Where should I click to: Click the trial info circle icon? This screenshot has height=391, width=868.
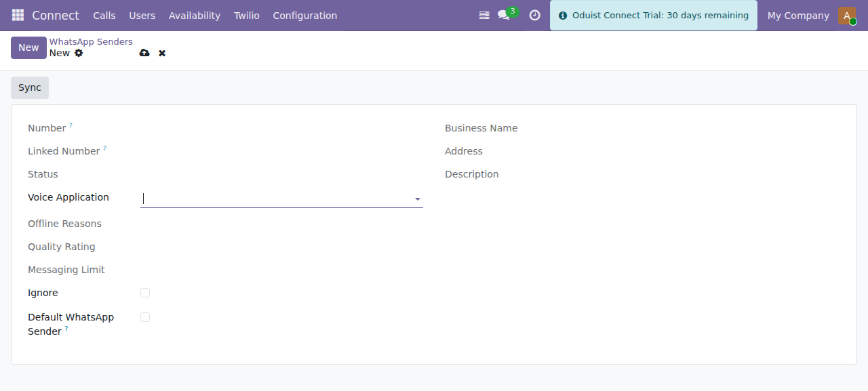pyautogui.click(x=562, y=16)
